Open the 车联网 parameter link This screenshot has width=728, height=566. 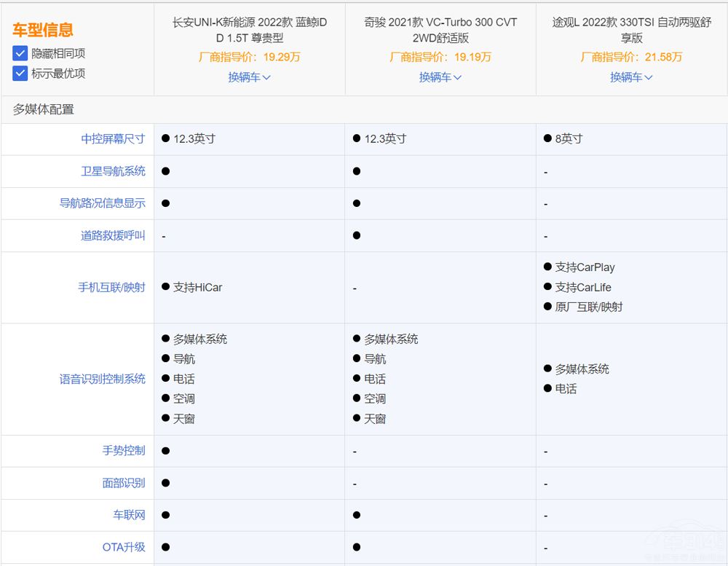pos(129,514)
